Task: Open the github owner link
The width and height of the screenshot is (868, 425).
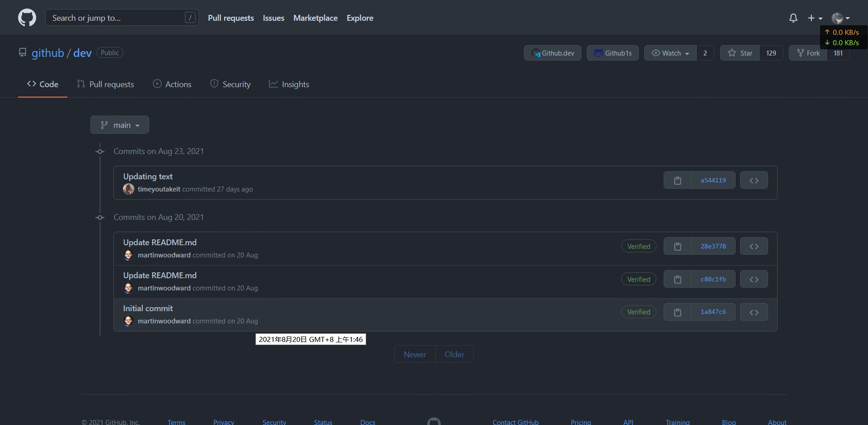Action: pyautogui.click(x=47, y=53)
